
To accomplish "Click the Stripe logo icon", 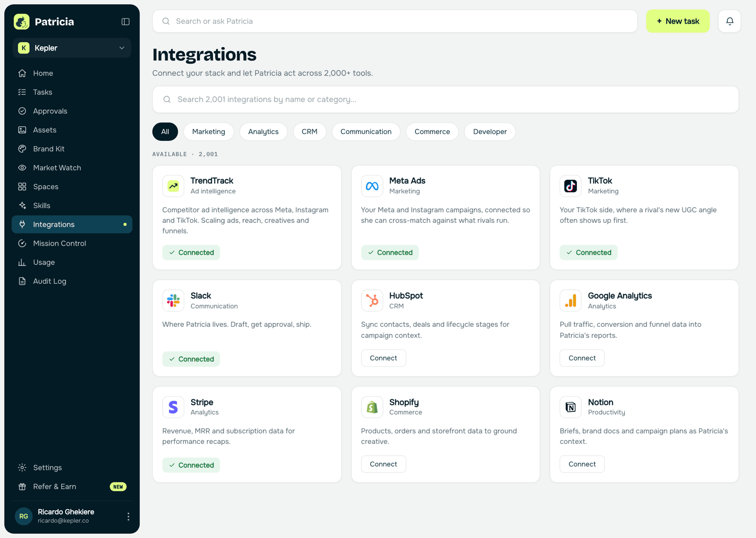I will click(x=173, y=407).
